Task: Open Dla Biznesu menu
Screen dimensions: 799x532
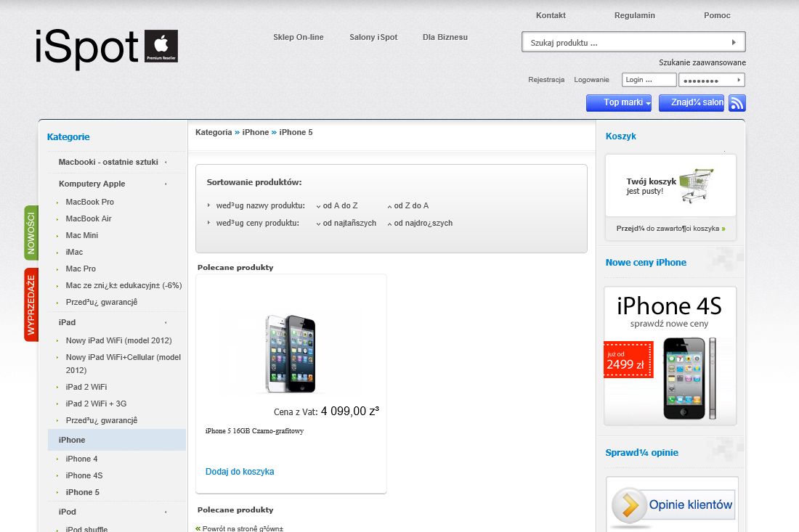Action: coord(445,37)
